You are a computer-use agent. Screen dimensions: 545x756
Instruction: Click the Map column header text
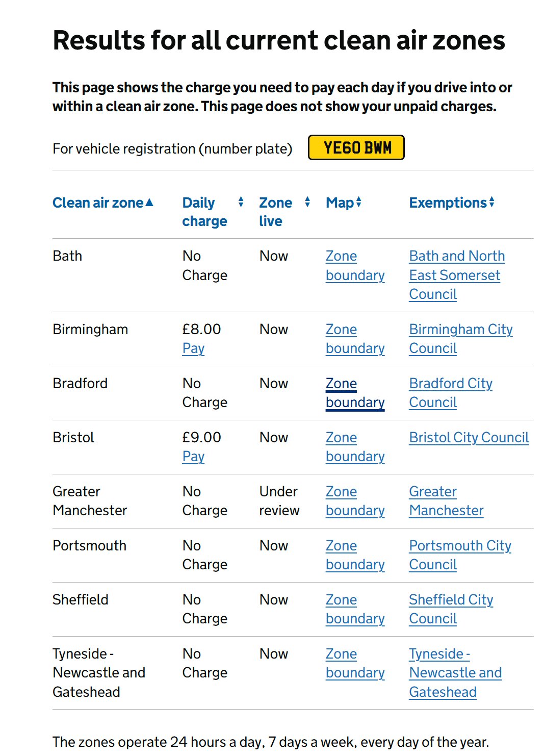pyautogui.click(x=340, y=203)
